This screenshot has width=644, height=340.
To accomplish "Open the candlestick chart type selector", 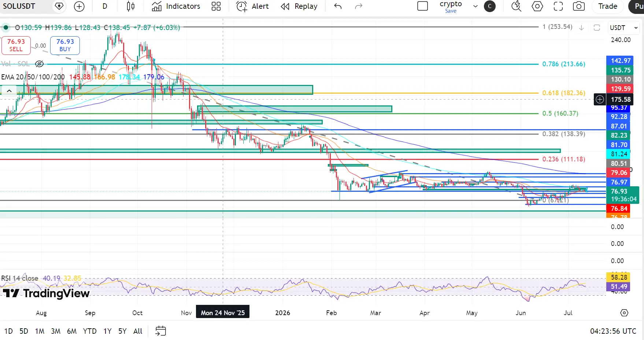I will (130, 6).
